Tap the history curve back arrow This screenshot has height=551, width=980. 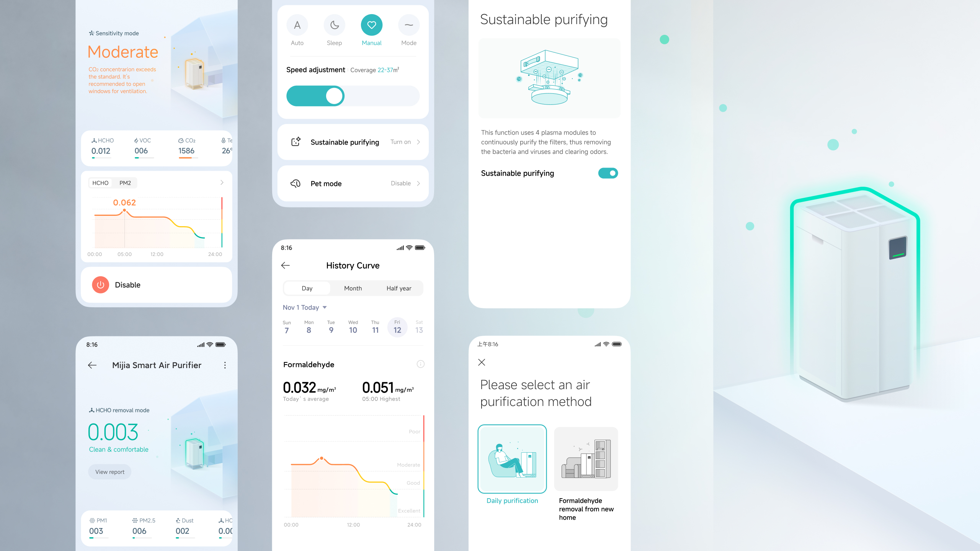286,265
